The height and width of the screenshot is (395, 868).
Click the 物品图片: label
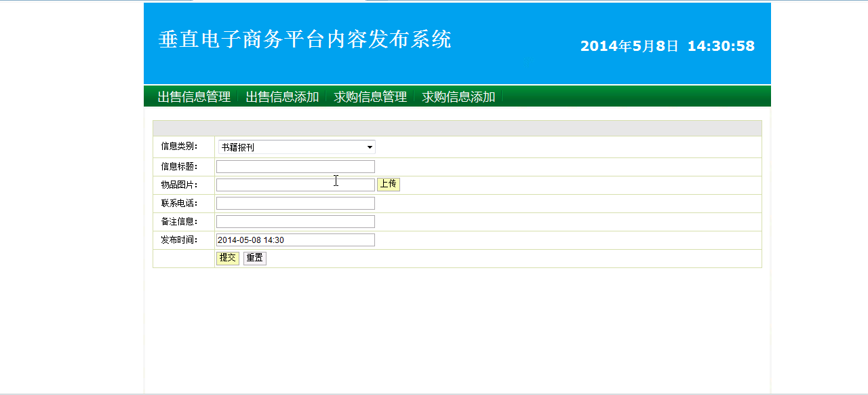(179, 185)
